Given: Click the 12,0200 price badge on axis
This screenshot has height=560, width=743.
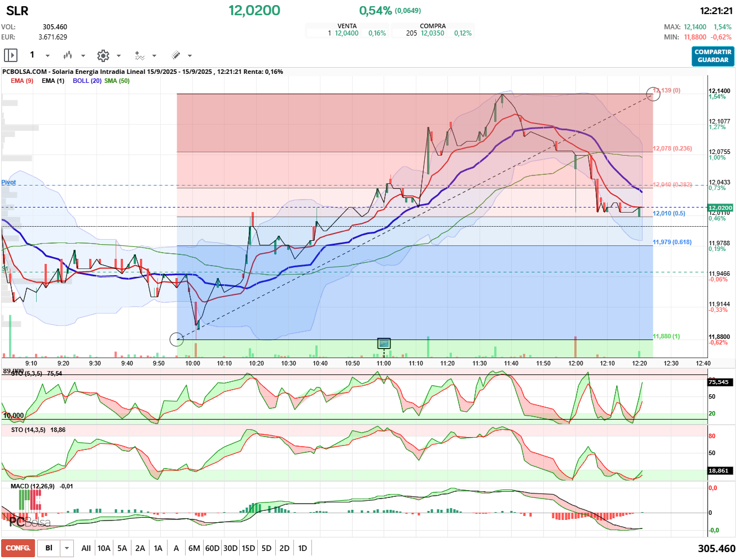Looking at the screenshot, I should [720, 208].
